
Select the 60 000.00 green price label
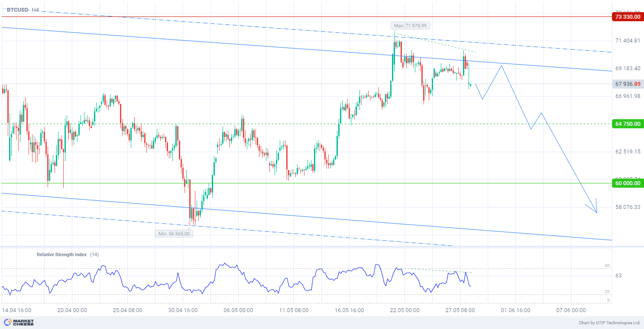(x=628, y=183)
